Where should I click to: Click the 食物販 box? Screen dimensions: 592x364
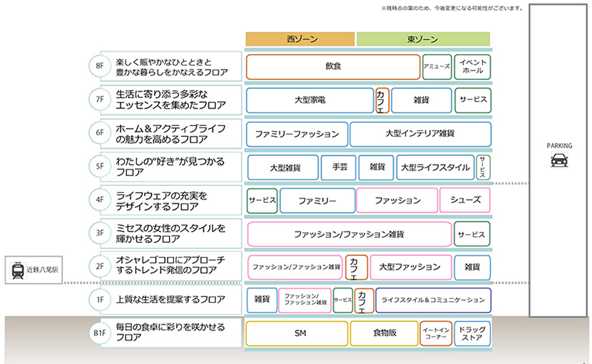pyautogui.click(x=384, y=333)
